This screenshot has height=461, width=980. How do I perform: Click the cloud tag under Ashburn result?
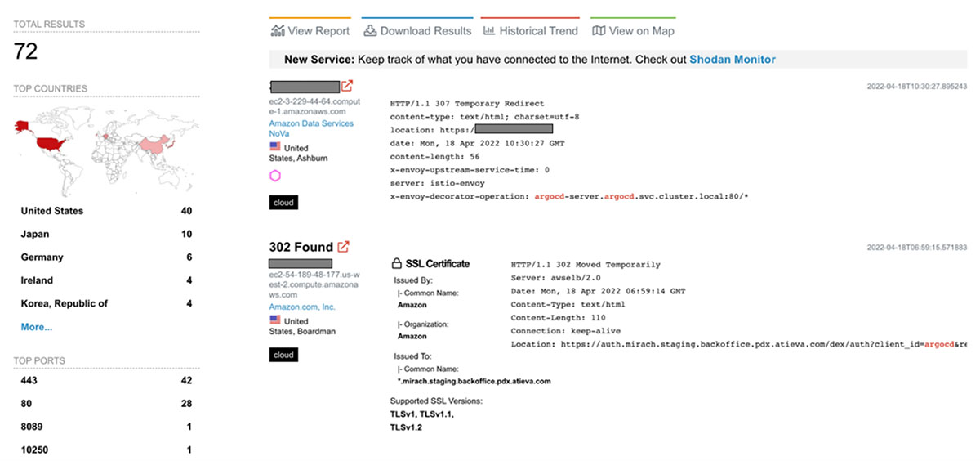283,202
